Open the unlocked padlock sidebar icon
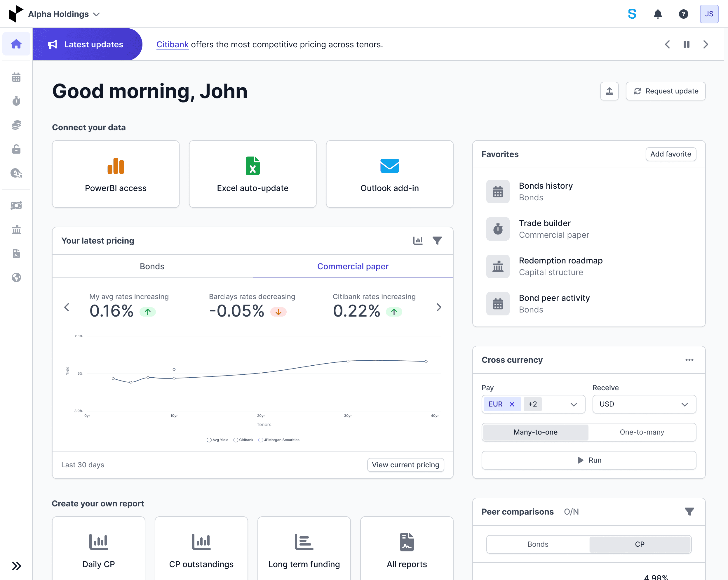 pos(16,149)
